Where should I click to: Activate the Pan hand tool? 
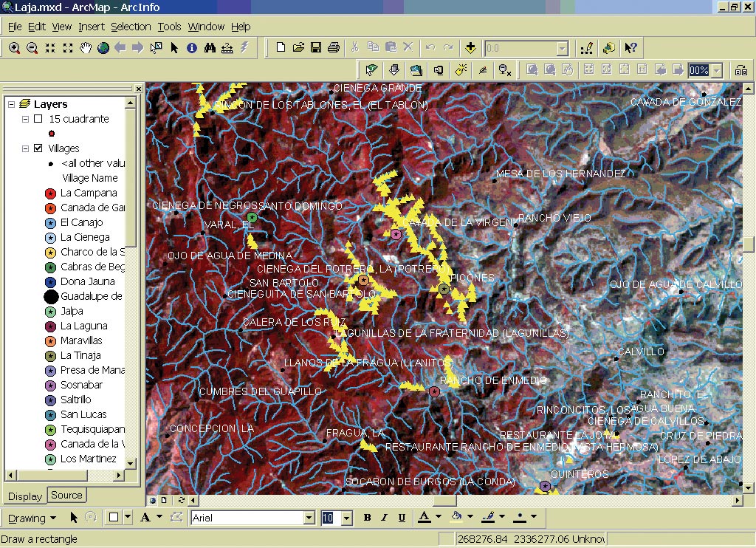pyautogui.click(x=86, y=48)
